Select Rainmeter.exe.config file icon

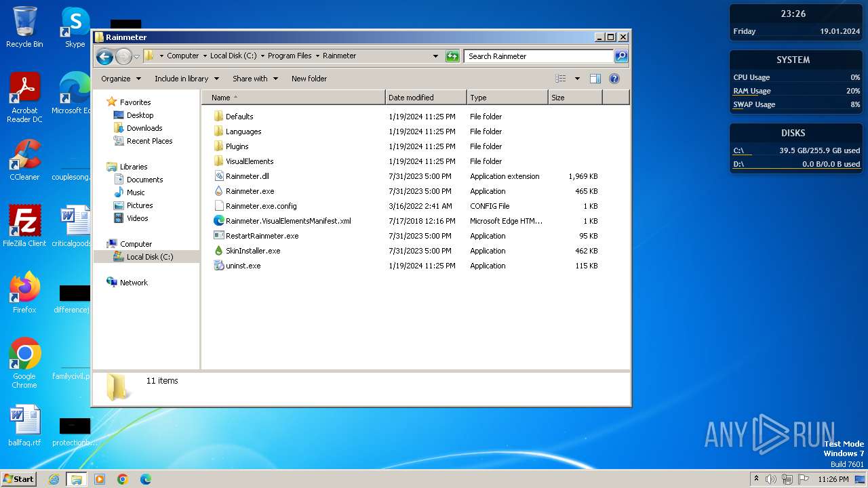tap(218, 206)
